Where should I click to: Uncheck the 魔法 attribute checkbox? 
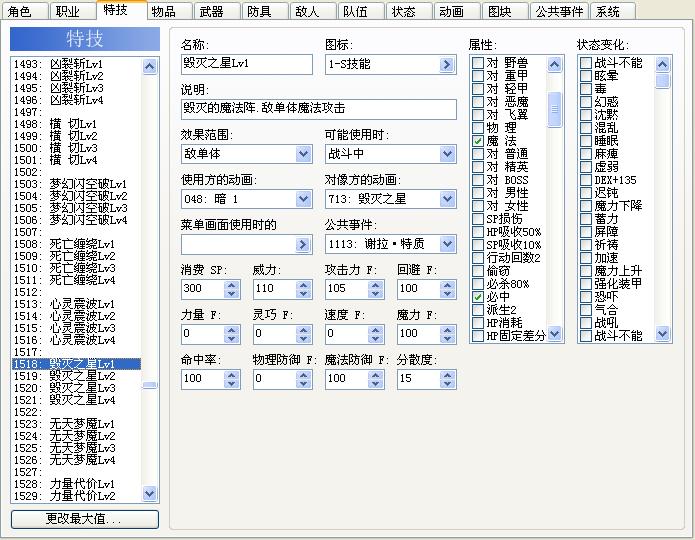click(478, 141)
